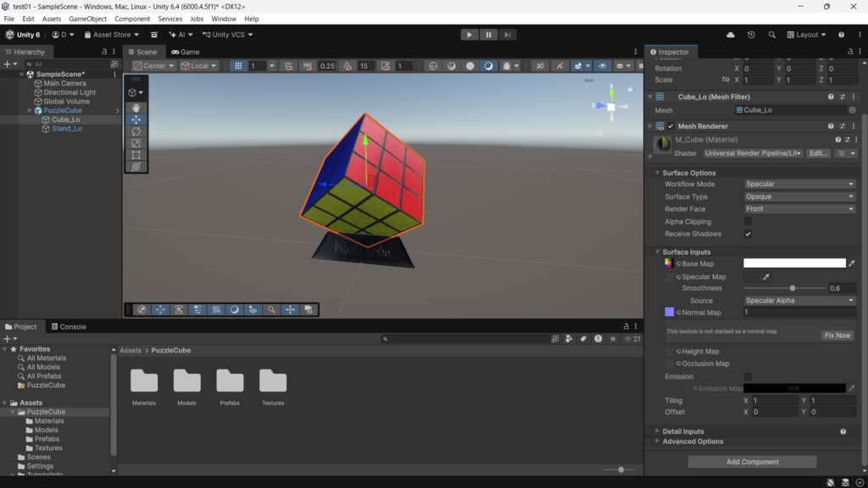The image size is (868, 488).
Task: Toggle the scale constrain proportions link
Action: pyautogui.click(x=726, y=80)
